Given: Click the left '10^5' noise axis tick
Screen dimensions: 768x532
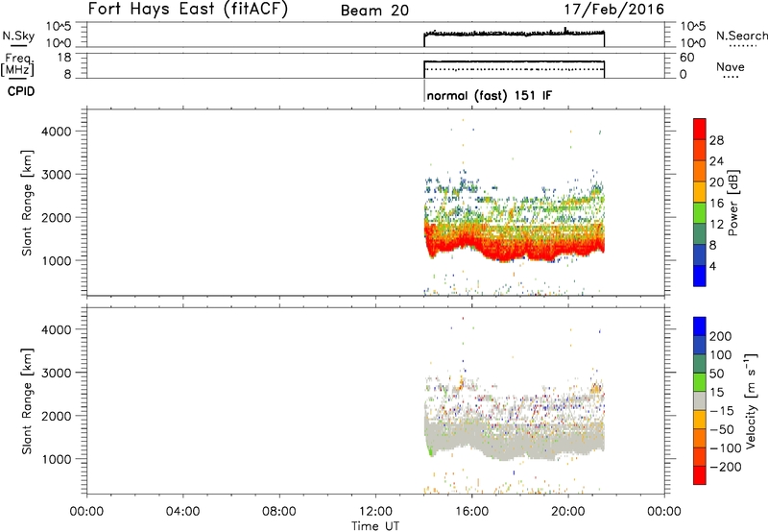Looking at the screenshot, I should [x=59, y=26].
